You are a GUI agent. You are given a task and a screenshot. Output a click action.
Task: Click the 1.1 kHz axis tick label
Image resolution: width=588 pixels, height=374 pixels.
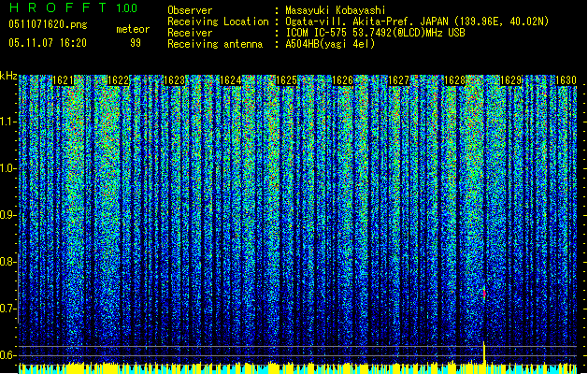8,122
